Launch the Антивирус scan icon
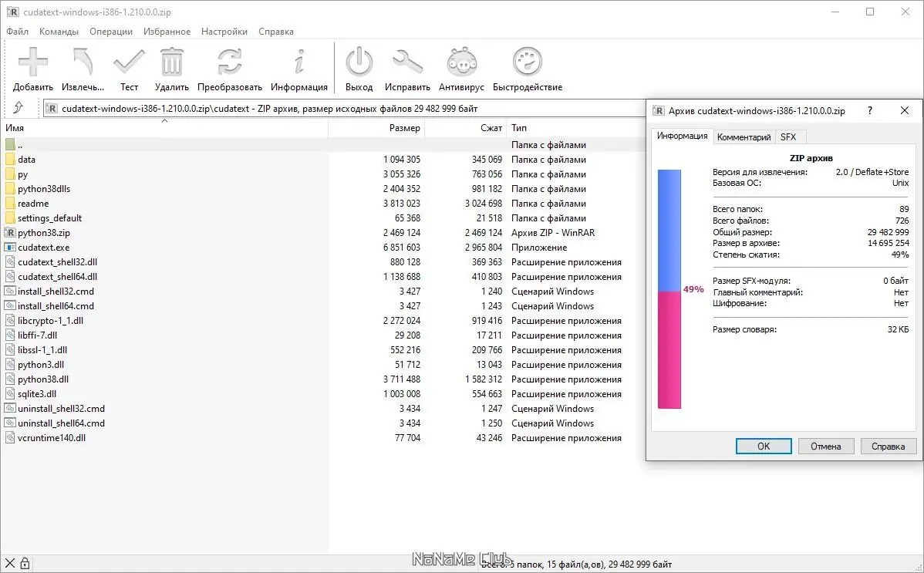This screenshot has width=924, height=573. click(461, 62)
